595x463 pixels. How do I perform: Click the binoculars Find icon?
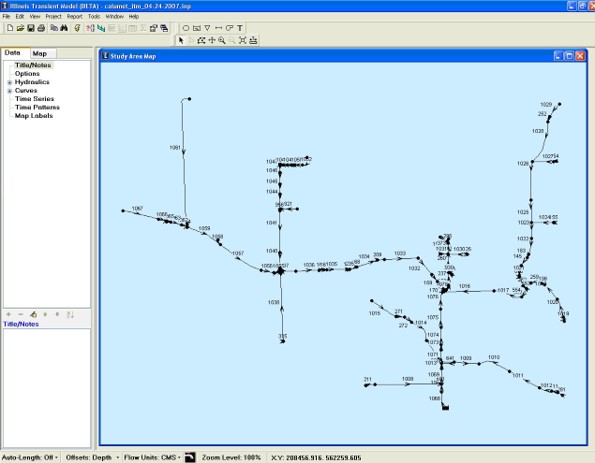click(64, 28)
